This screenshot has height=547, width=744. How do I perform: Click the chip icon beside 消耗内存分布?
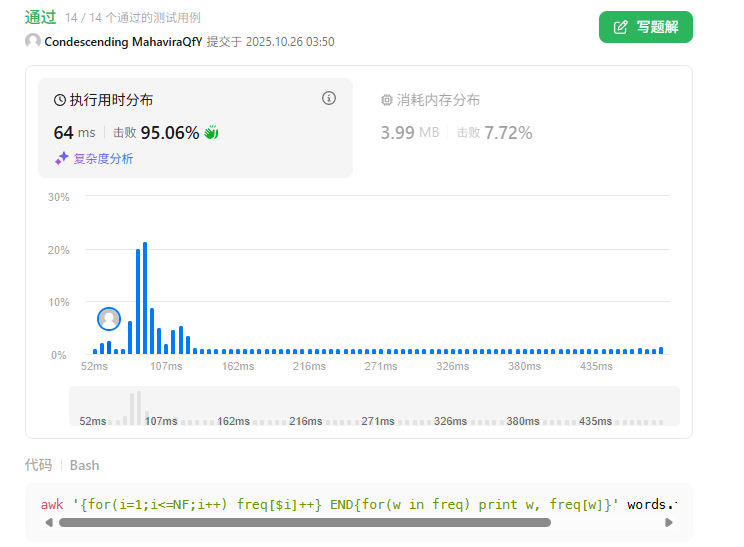coord(387,100)
